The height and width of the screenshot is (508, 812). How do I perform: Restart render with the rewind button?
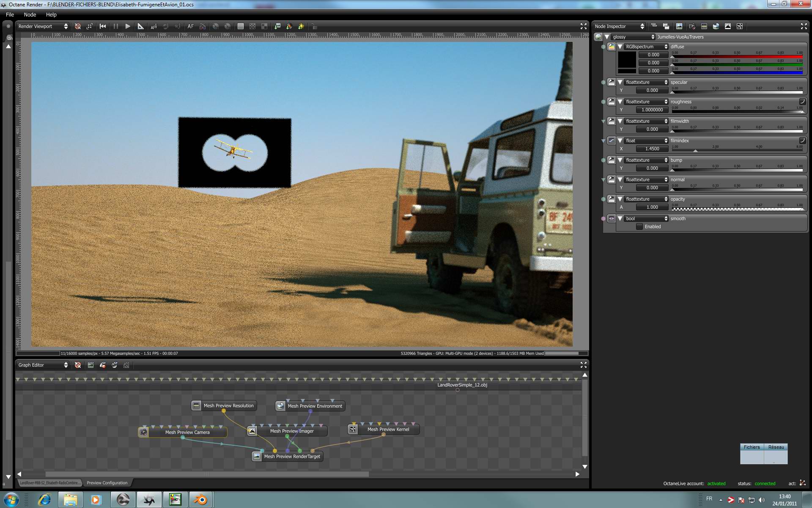click(x=103, y=26)
